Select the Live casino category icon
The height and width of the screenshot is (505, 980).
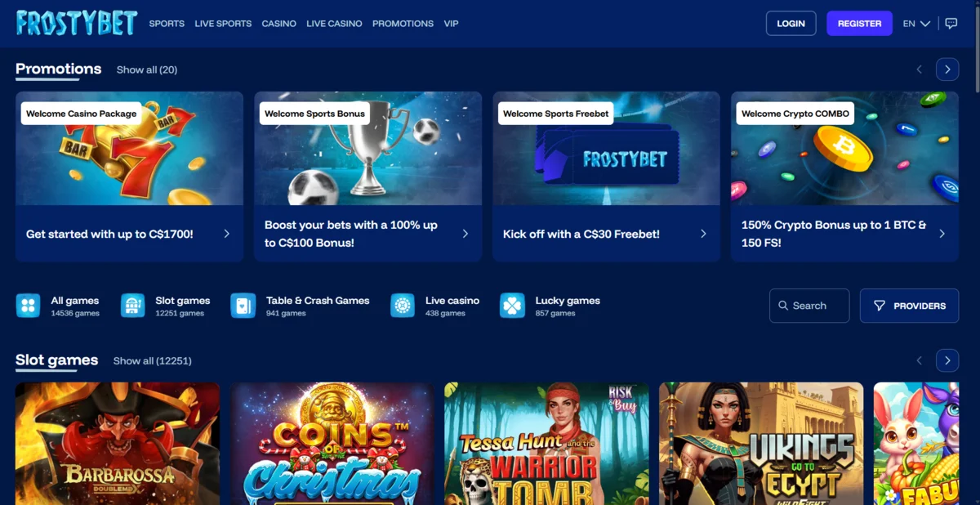click(x=403, y=306)
